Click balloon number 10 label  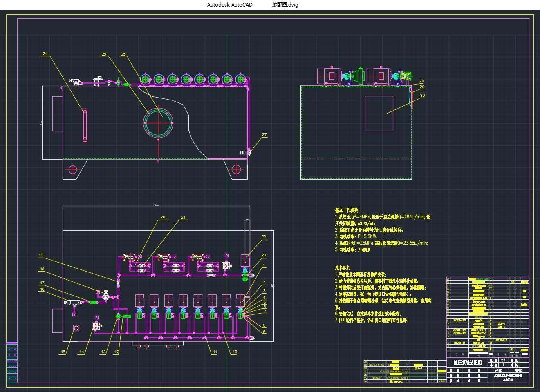[235, 352]
